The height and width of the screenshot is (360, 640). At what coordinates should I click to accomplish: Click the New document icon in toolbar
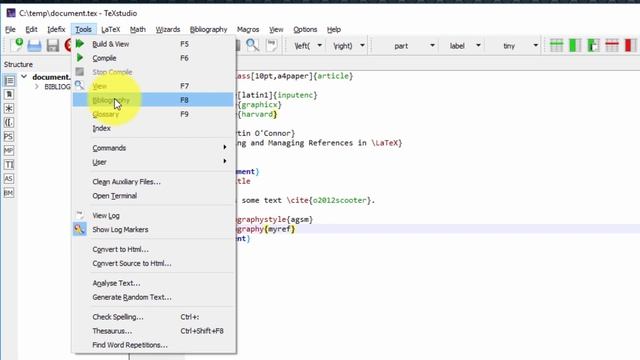point(16,45)
